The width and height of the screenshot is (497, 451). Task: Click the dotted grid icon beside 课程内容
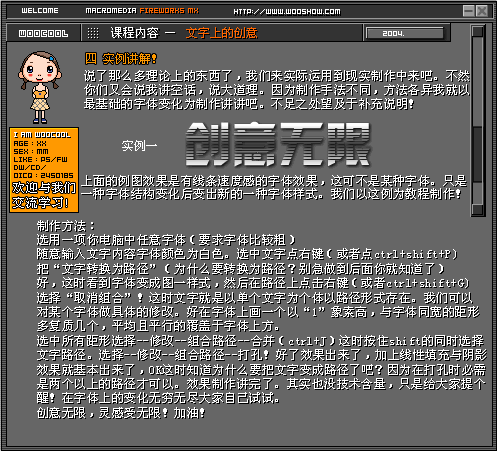93,33
